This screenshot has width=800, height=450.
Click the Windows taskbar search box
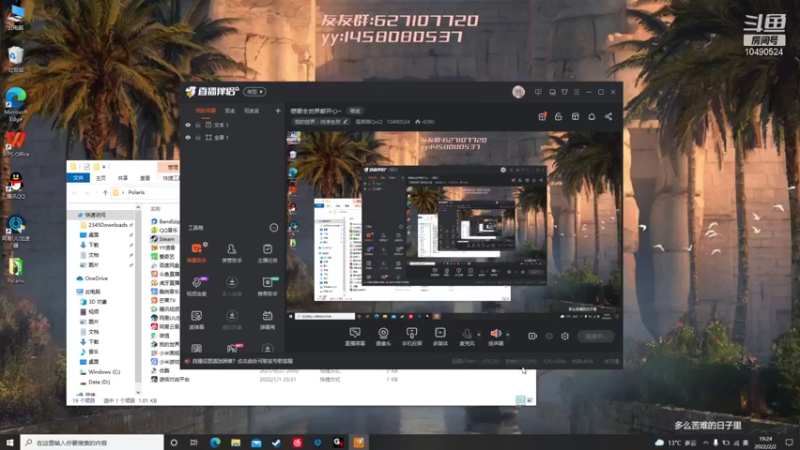(x=92, y=442)
